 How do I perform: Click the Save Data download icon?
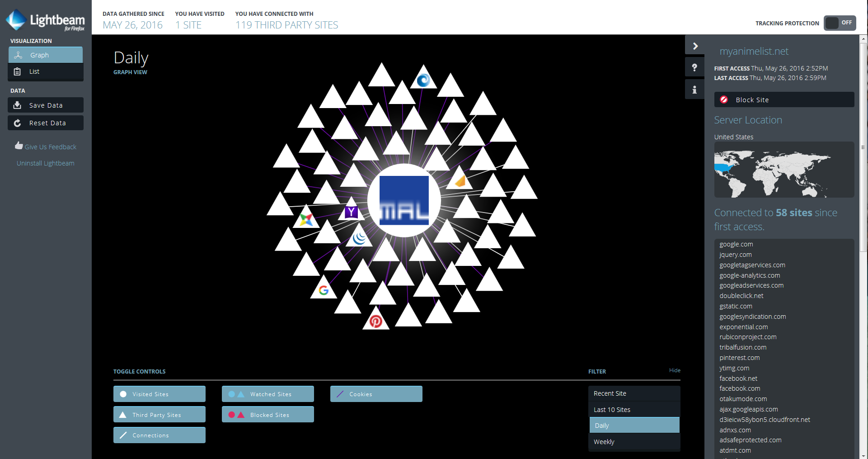17,105
